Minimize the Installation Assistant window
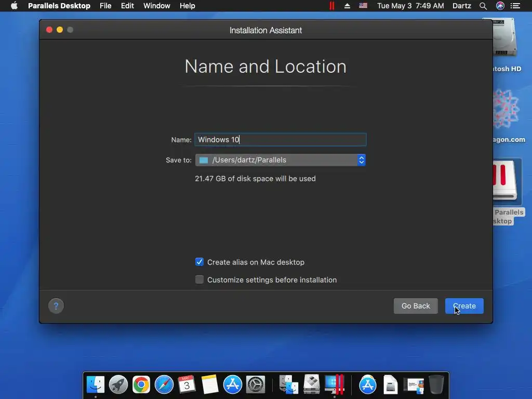 tap(60, 30)
